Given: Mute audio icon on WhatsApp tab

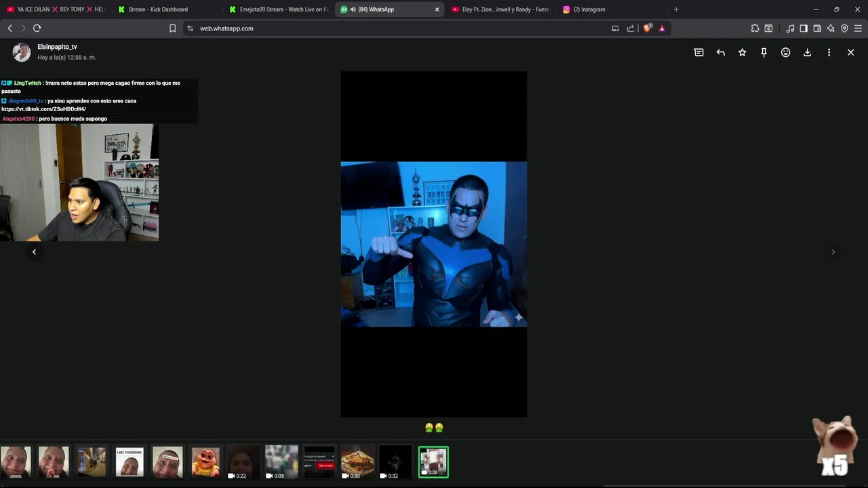Looking at the screenshot, I should point(353,9).
